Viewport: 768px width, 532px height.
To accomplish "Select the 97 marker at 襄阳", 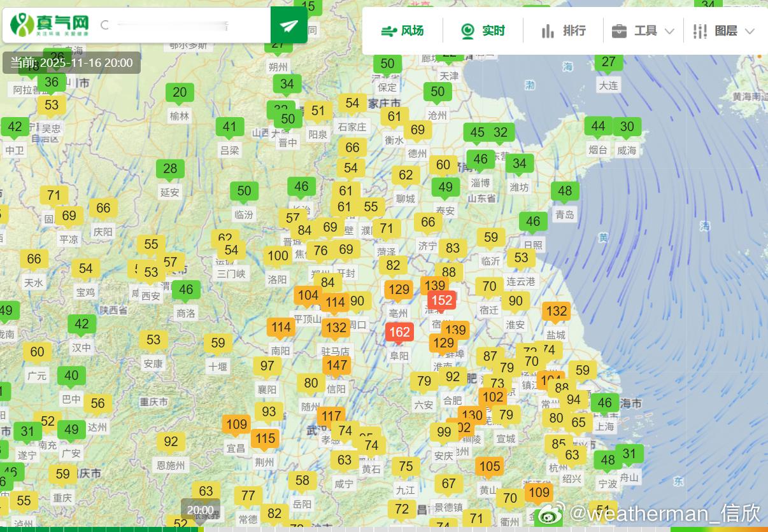I will [267, 366].
